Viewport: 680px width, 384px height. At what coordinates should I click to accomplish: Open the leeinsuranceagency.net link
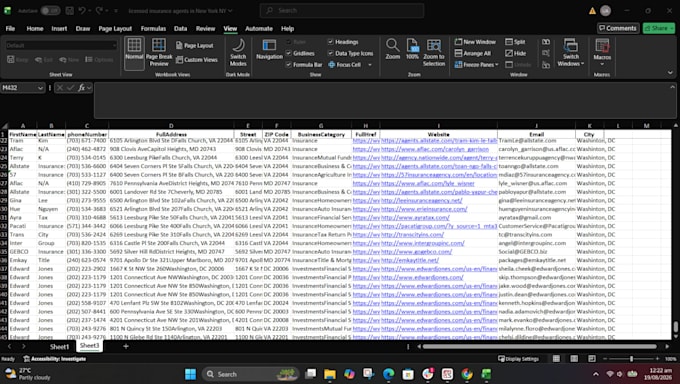pyautogui.click(x=422, y=200)
